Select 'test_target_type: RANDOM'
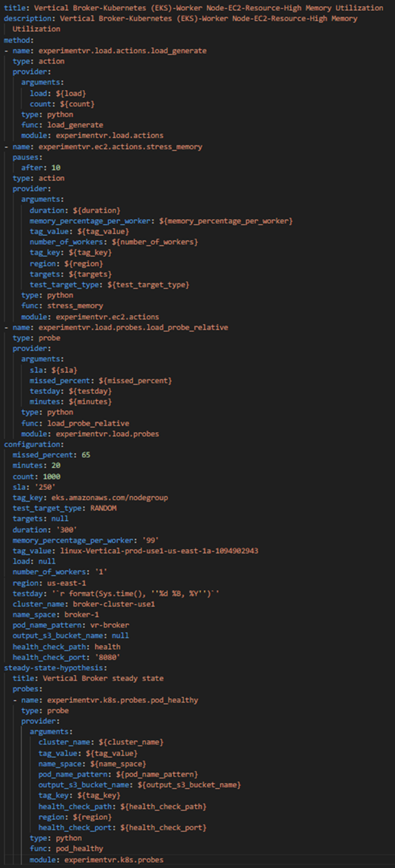Viewport: 395px width, 868px height. (64, 508)
